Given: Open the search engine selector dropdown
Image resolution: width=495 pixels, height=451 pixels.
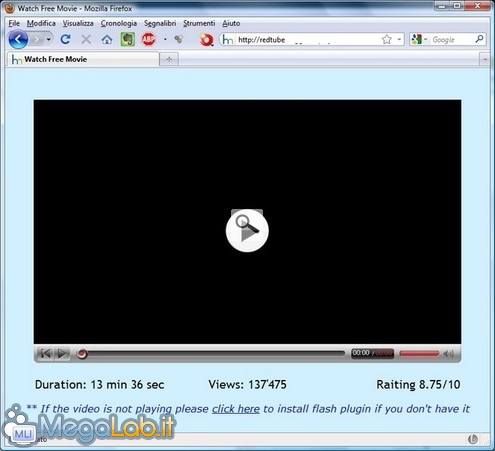Looking at the screenshot, I should click(x=419, y=40).
